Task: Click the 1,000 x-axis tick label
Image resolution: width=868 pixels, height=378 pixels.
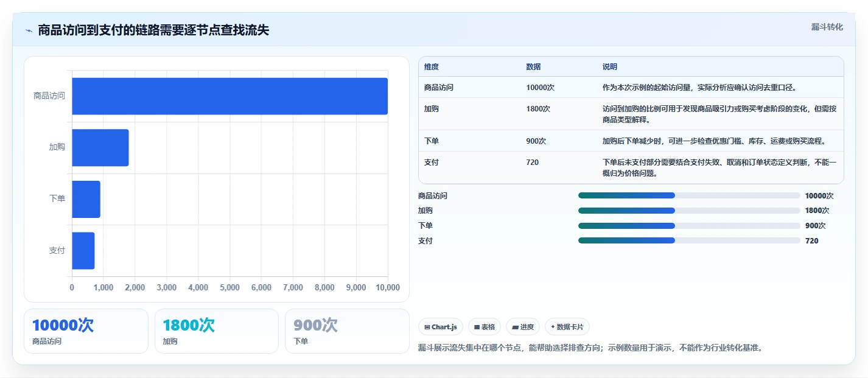Action: [103, 288]
